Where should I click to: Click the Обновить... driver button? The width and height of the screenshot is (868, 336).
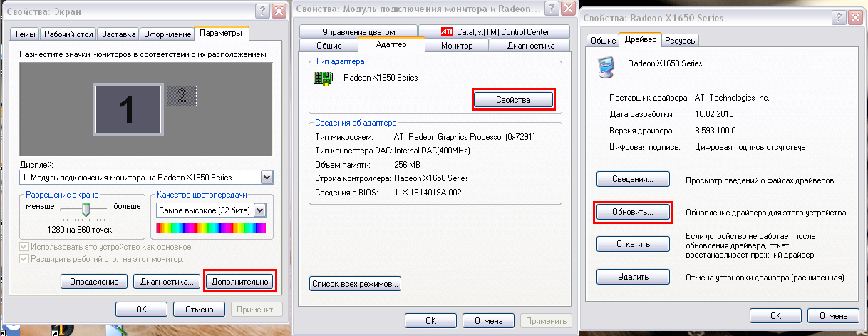[633, 212]
